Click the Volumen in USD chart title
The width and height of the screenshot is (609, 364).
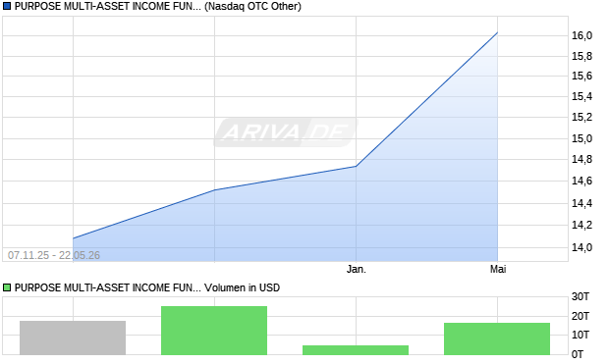[x=242, y=287]
